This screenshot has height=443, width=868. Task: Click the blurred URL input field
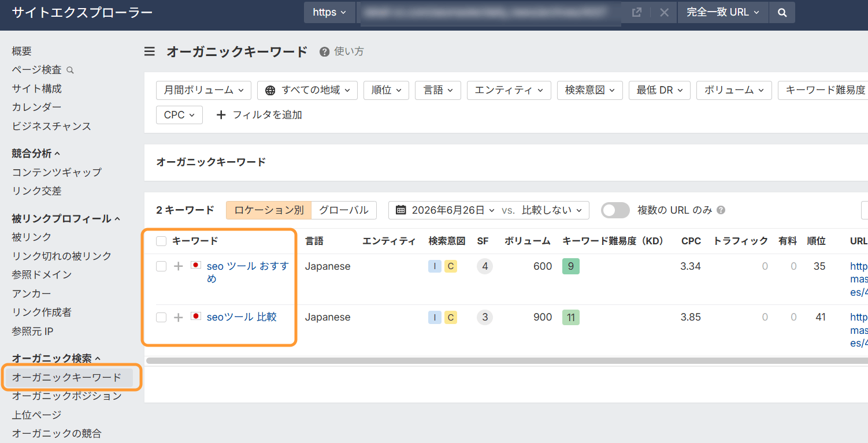(x=489, y=13)
